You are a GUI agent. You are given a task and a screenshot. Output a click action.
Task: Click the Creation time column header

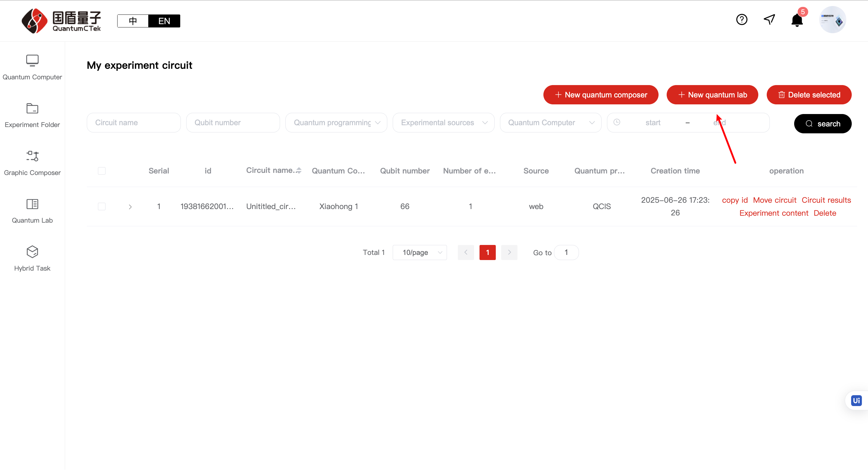click(675, 171)
